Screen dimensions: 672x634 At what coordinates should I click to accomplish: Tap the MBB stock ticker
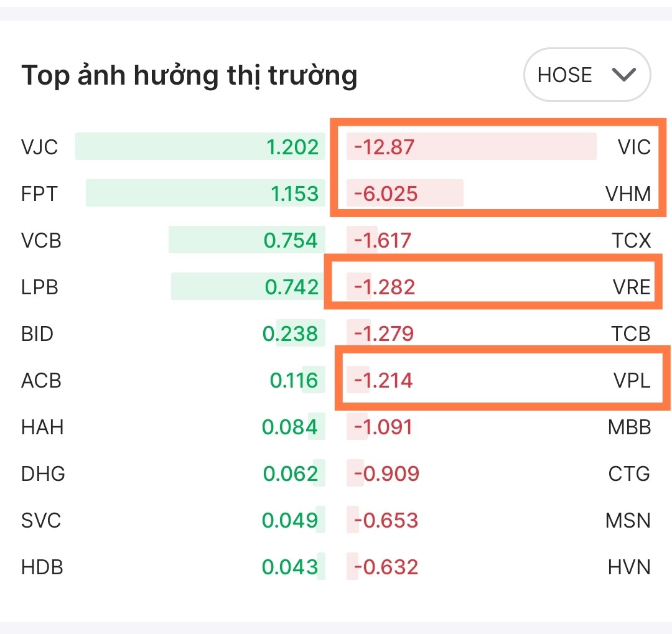click(629, 427)
